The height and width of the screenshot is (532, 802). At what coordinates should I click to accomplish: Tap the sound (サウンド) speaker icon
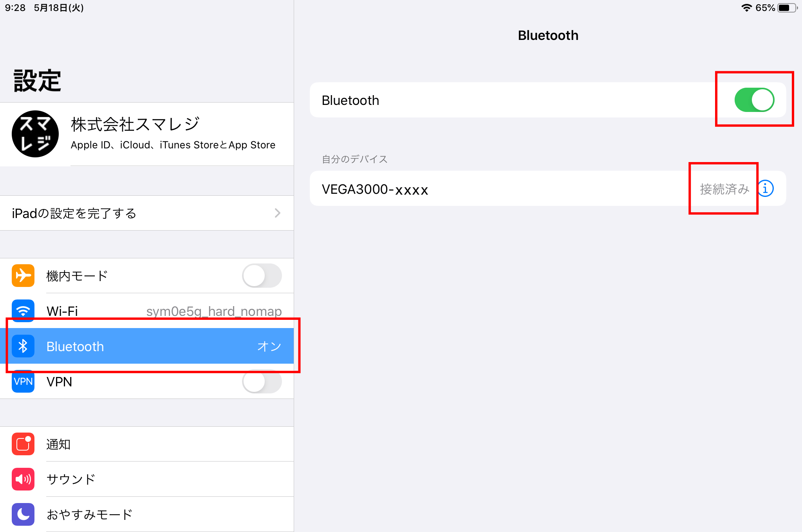tap(23, 479)
